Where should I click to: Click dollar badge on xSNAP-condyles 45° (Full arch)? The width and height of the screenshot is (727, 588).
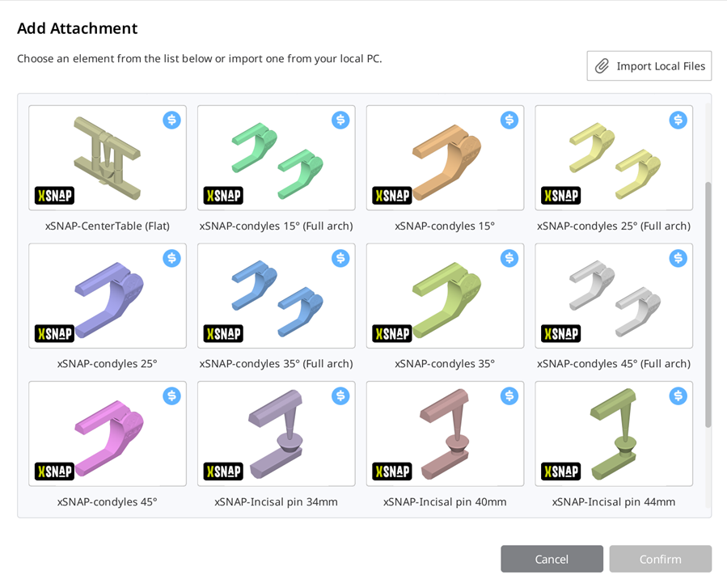click(x=678, y=258)
